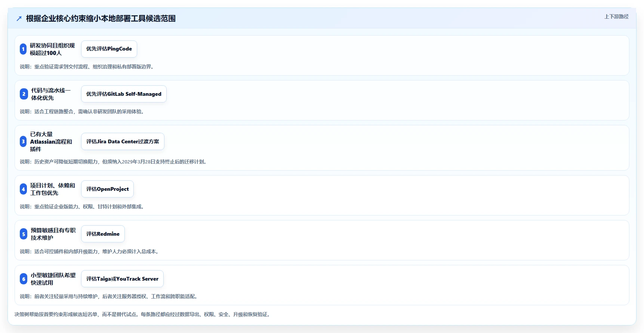Select the 研发协同且组织规模超过100人 condition text

52,49
